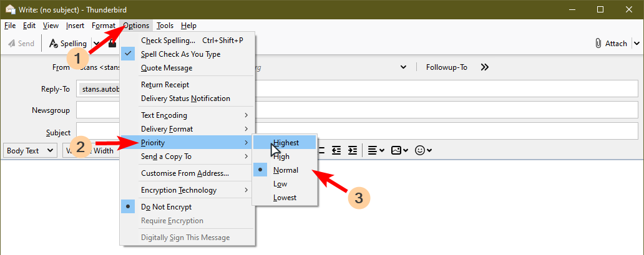Image resolution: width=644 pixels, height=255 pixels.
Task: Open the Format menu
Action: [x=104, y=26]
